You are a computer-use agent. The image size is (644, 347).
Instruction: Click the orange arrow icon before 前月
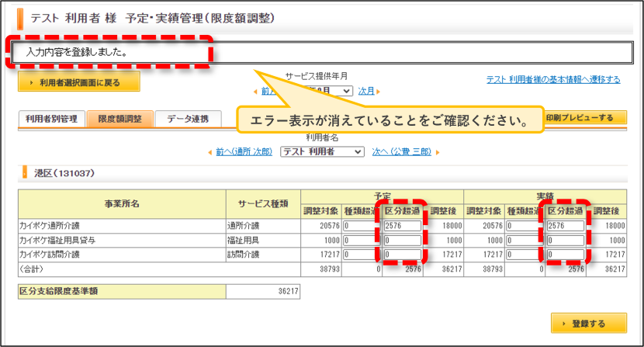[255, 92]
